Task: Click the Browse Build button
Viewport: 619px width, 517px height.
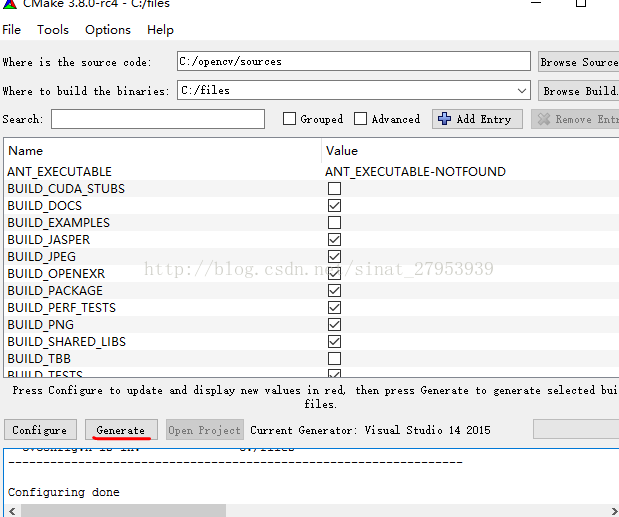Action: coord(578,91)
